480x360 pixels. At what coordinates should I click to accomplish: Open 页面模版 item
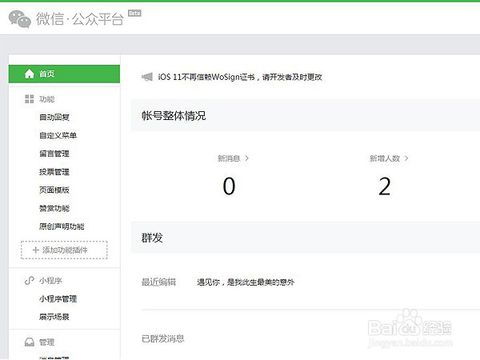(54, 190)
